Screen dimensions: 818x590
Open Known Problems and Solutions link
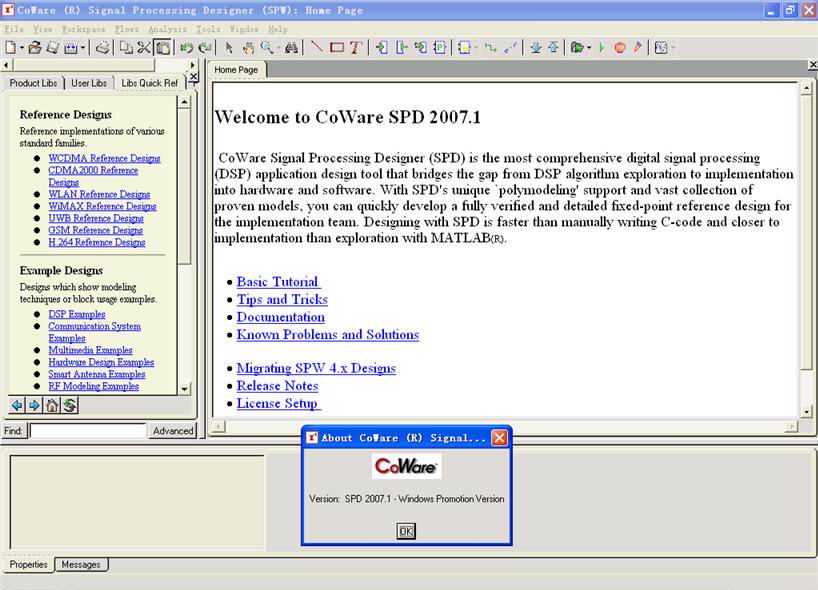pyautogui.click(x=328, y=335)
